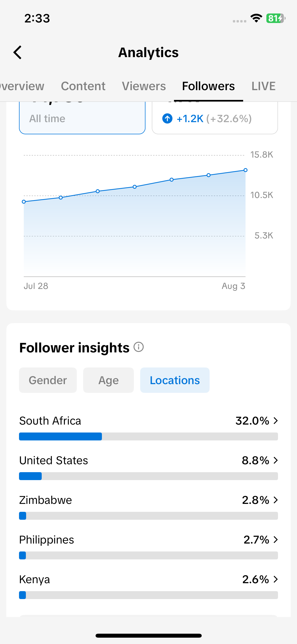
Task: Select the Locations insights filter
Action: 175,380
